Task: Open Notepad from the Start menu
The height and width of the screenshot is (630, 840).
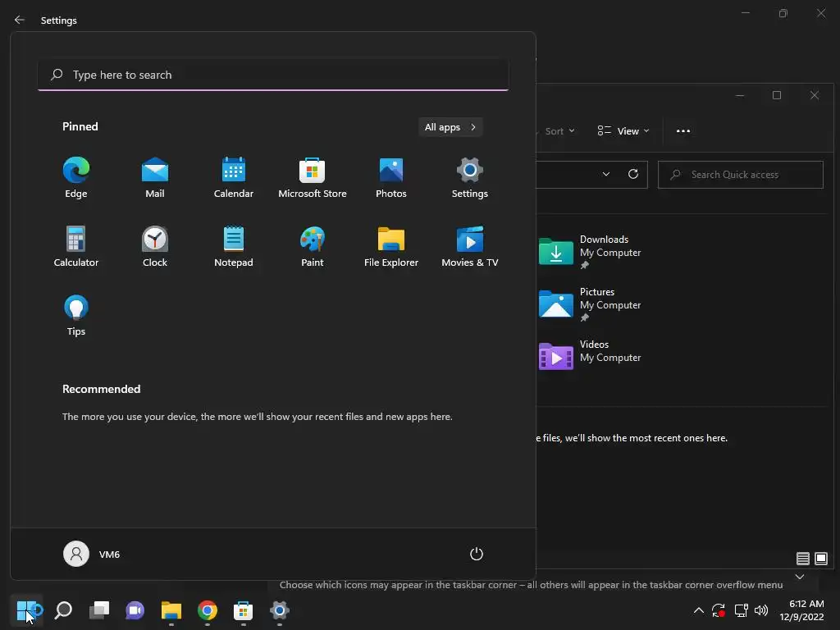Action: [234, 246]
